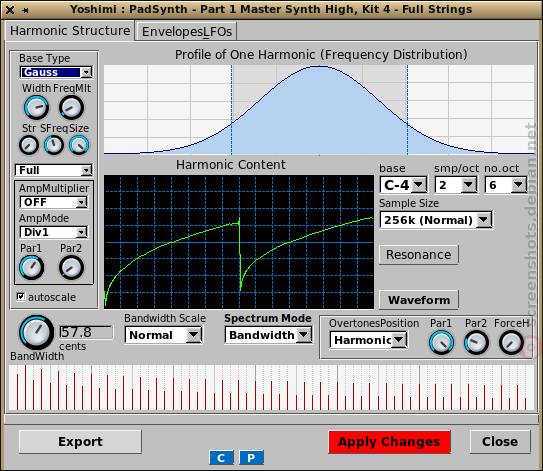
Task: Toggle the autoscale checkbox
Action: pyautogui.click(x=21, y=296)
